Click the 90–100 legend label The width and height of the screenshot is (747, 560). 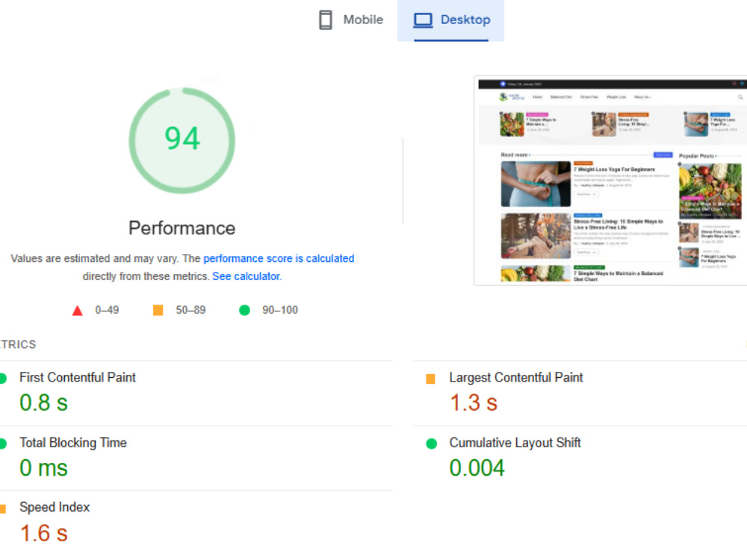(x=280, y=310)
